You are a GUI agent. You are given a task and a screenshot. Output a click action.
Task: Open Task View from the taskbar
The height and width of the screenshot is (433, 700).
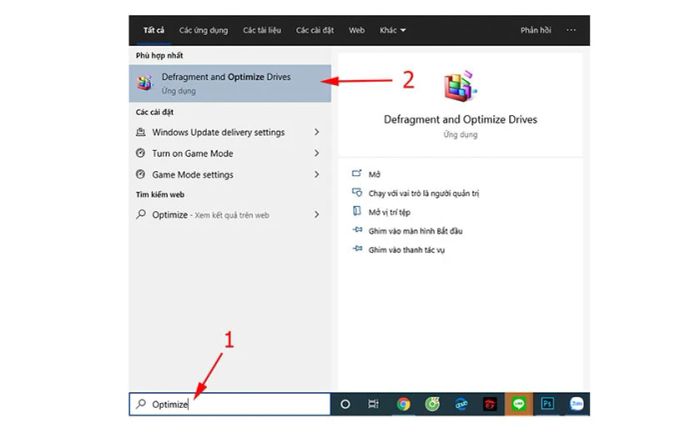[373, 404]
